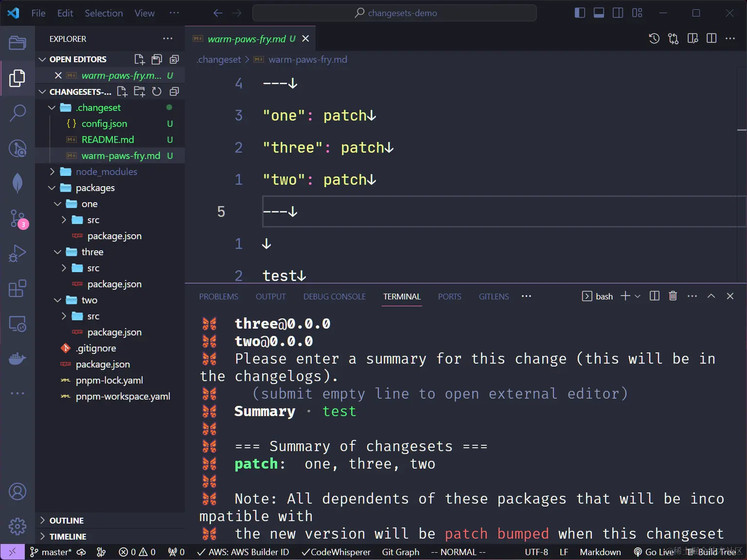Change language mode Markdown in status bar
Screen dimensions: 747x560
click(x=600, y=552)
